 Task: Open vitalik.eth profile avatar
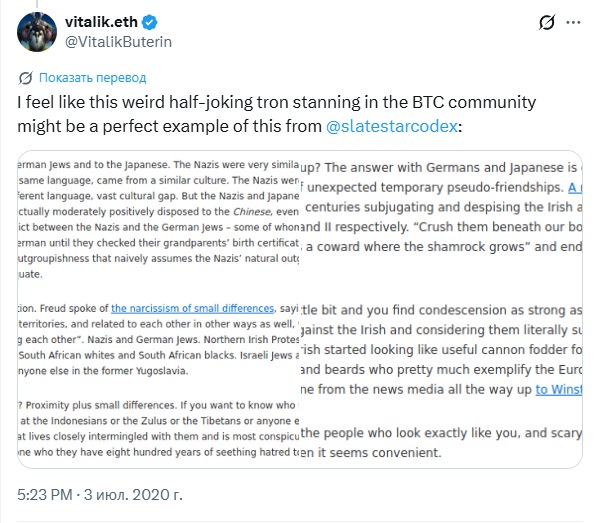[x=37, y=32]
